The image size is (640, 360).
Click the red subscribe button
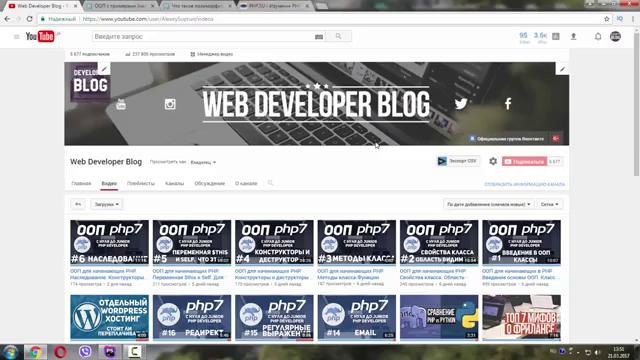[524, 162]
